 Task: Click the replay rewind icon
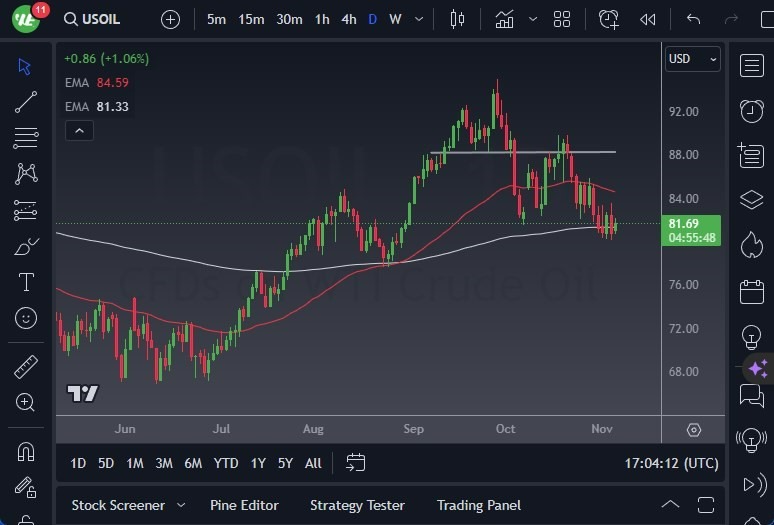click(x=648, y=19)
